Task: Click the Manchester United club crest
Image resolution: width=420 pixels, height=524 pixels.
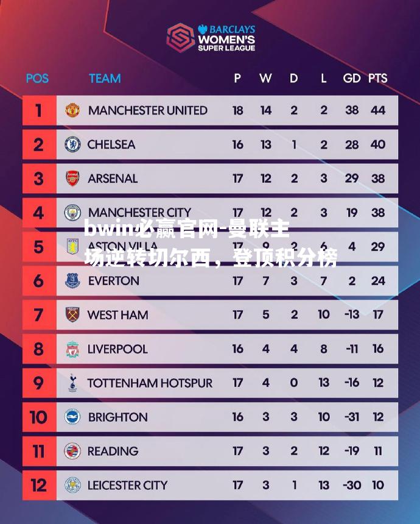Action: [72, 110]
